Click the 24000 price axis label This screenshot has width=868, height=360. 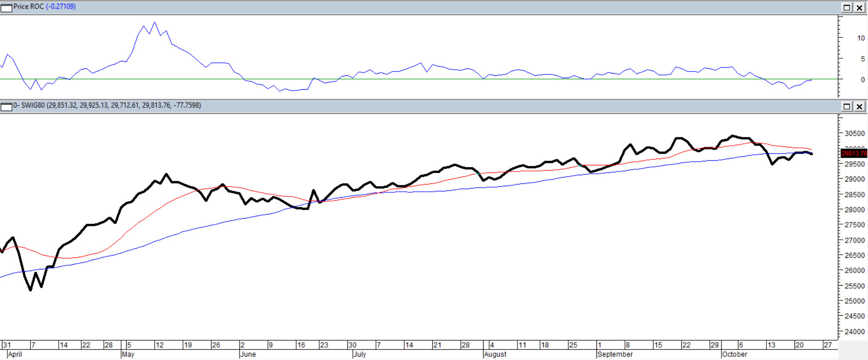point(854,332)
